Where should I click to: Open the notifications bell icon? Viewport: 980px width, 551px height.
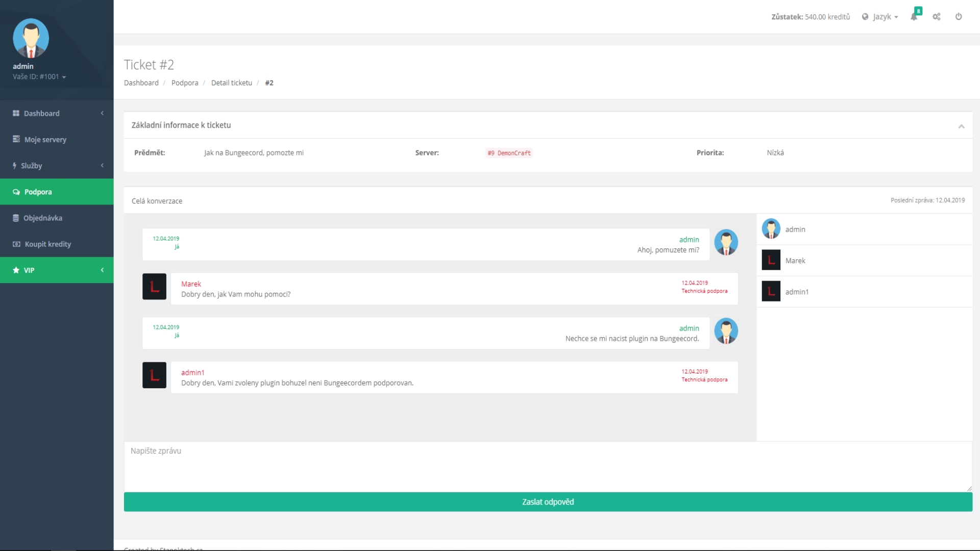tap(914, 17)
